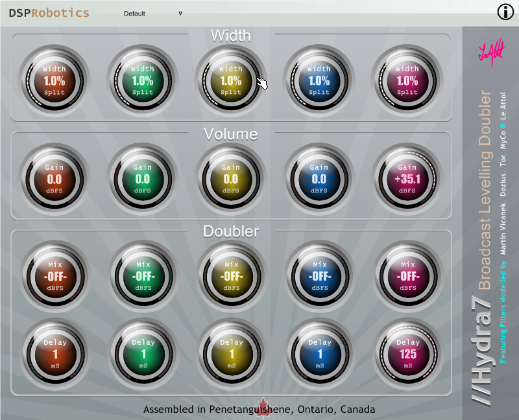Click the Volume section heading
The height and width of the screenshot is (420, 519).
[x=231, y=134]
